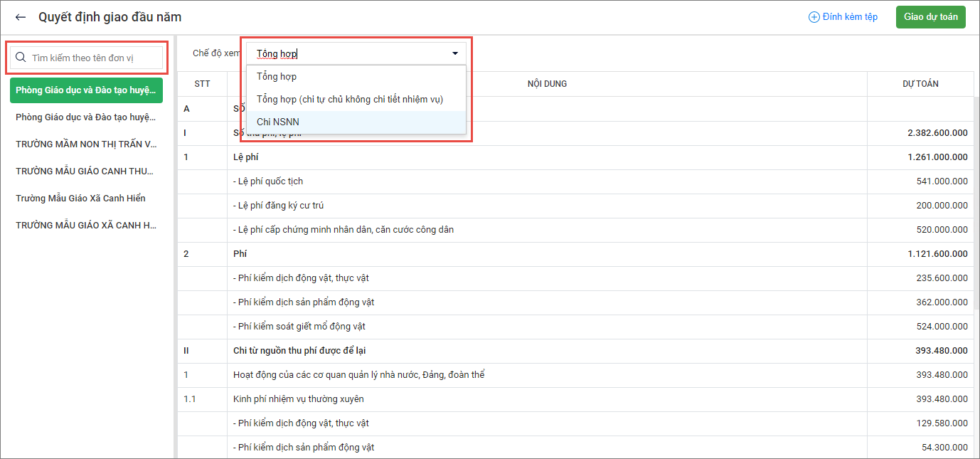Image resolution: width=980 pixels, height=459 pixels.
Task: Choose the Tổng hợp option in dropdown list
Action: (x=277, y=76)
